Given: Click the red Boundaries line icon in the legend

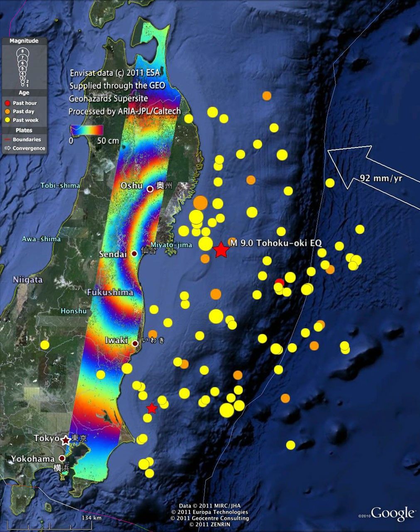Looking at the screenshot, I should point(7,140).
